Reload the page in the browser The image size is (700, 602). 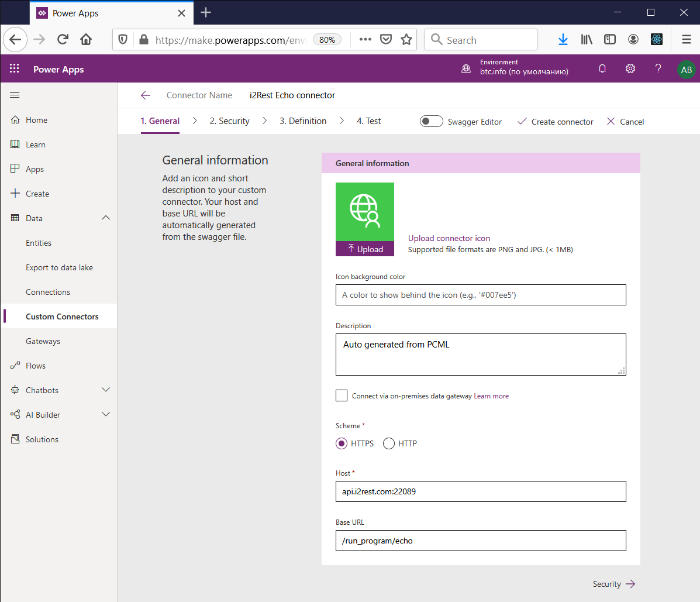click(x=63, y=40)
